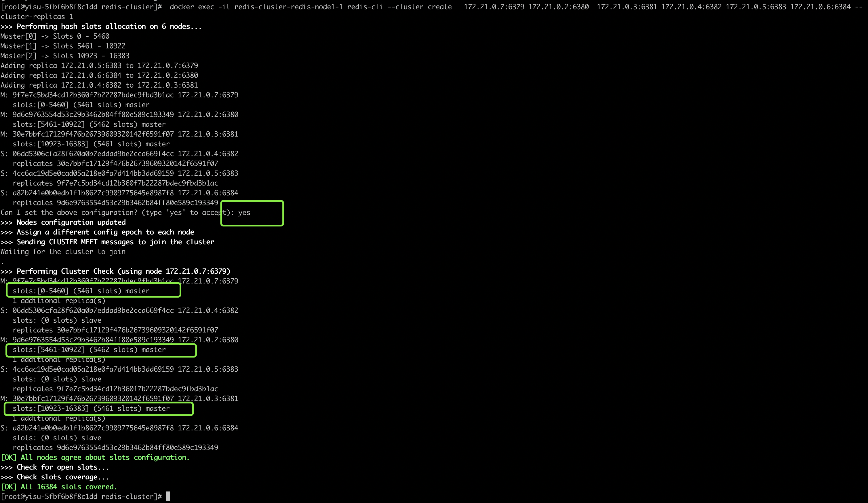This screenshot has width=868, height=503.
Task: Click '[OK] All nodes agree about slots configuration.'
Action: [95, 457]
